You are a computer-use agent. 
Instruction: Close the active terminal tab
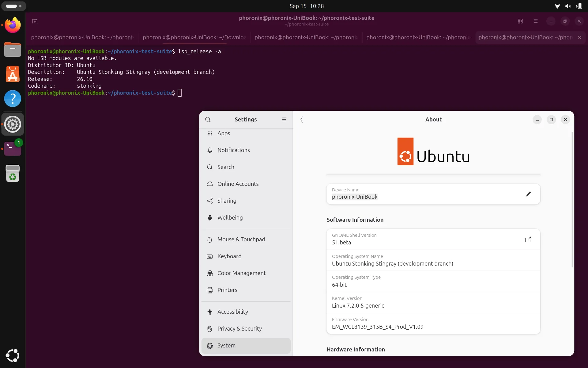tap(579, 37)
